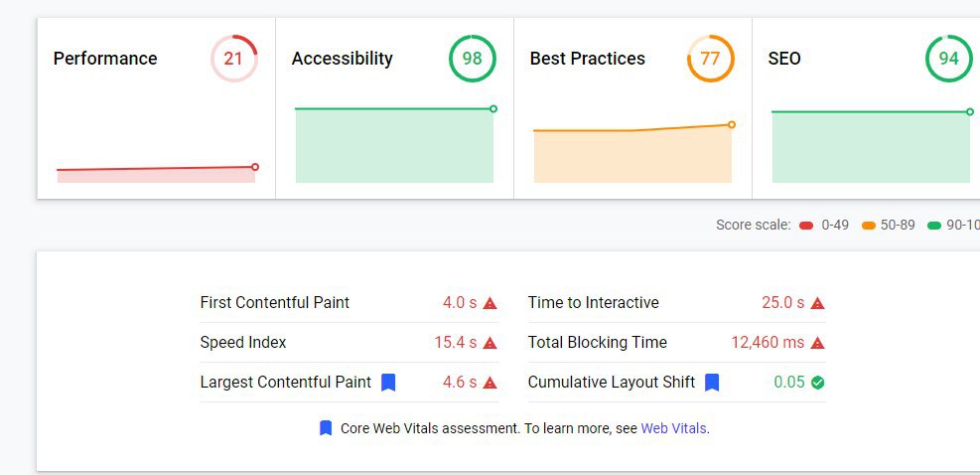The height and width of the screenshot is (475, 980).
Task: Open the Web Vitals link
Action: click(674, 428)
